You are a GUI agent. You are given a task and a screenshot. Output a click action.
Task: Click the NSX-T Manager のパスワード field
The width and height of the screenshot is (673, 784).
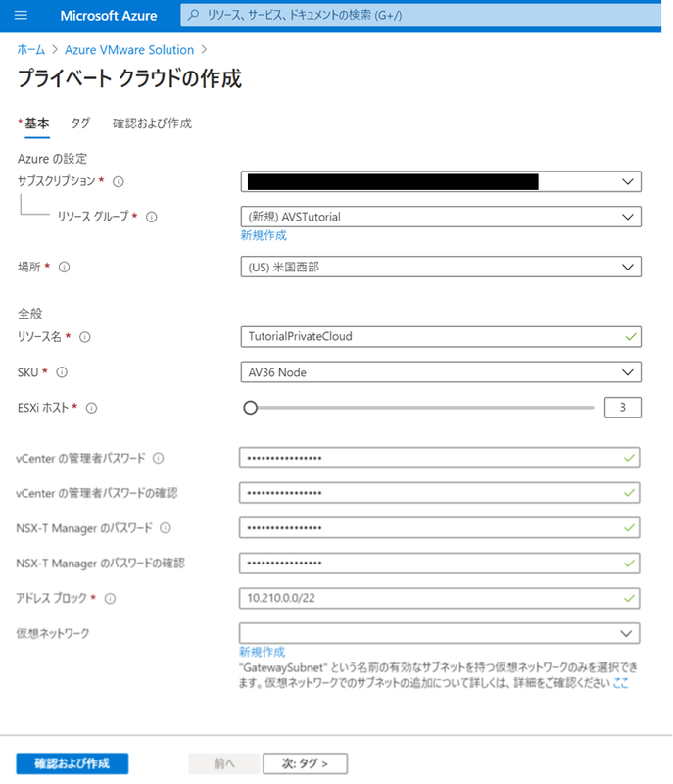point(440,527)
